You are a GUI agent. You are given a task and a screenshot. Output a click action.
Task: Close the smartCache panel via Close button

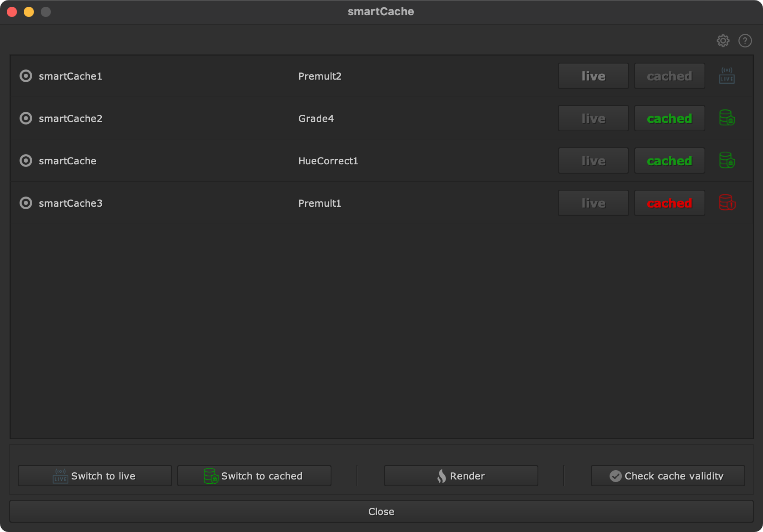(381, 511)
